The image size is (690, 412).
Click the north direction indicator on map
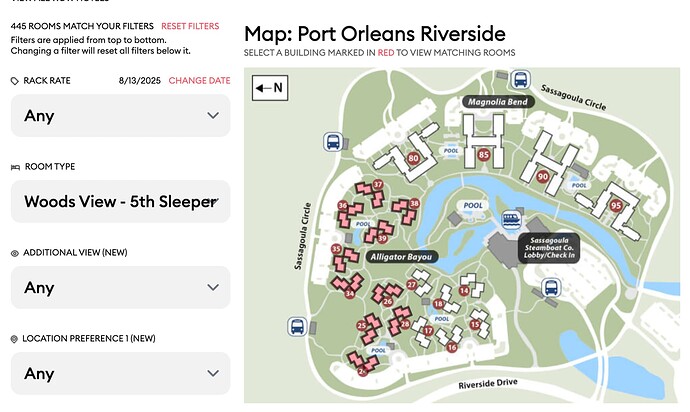click(270, 88)
